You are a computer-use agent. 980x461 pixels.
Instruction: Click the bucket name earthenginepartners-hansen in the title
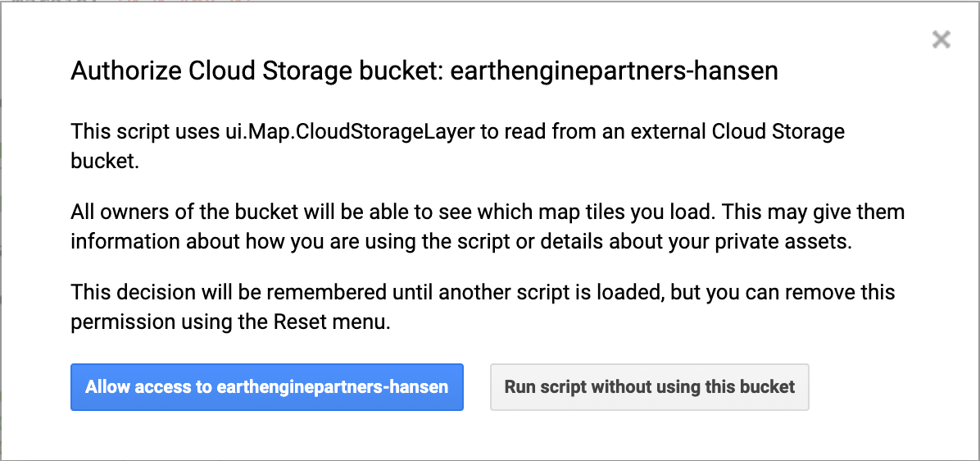pos(615,71)
